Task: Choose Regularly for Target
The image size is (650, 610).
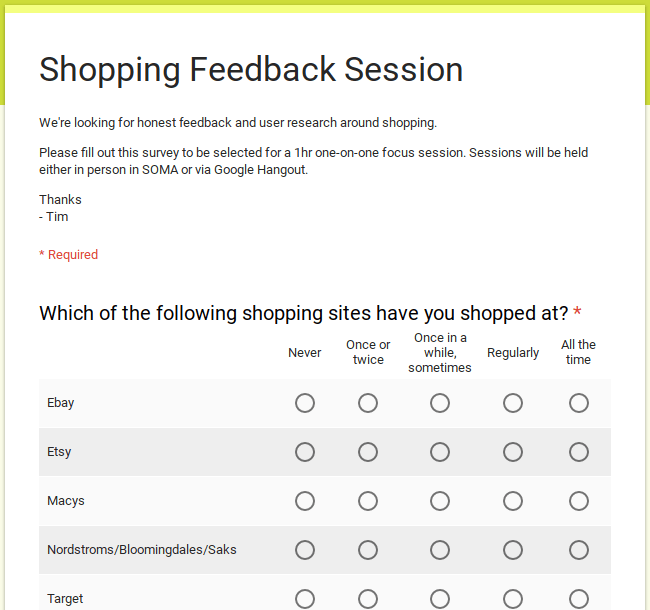Action: 513,599
